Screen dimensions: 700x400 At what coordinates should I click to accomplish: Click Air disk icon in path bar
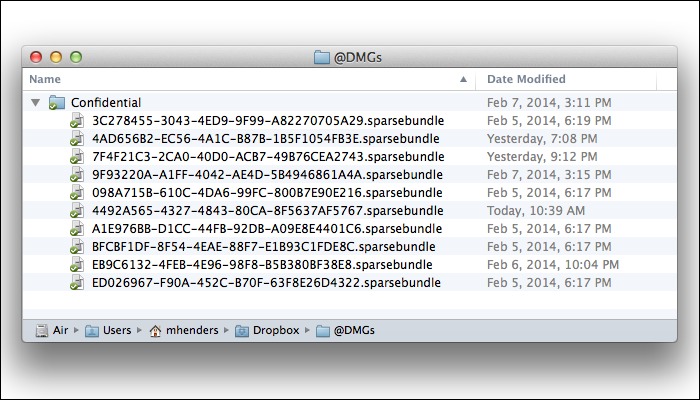(x=42, y=330)
